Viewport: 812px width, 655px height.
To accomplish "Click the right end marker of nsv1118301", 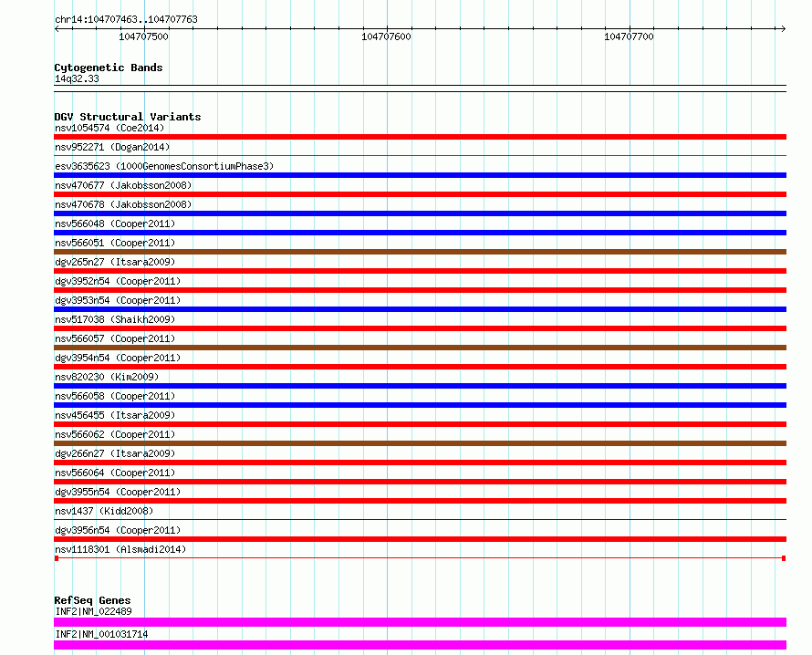I will (784, 558).
